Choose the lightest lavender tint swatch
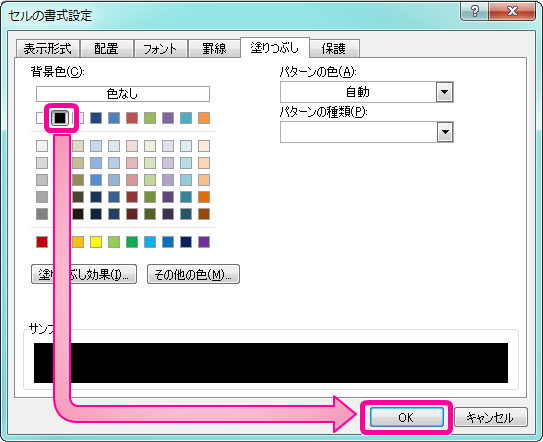543x442 pixels. [168, 146]
